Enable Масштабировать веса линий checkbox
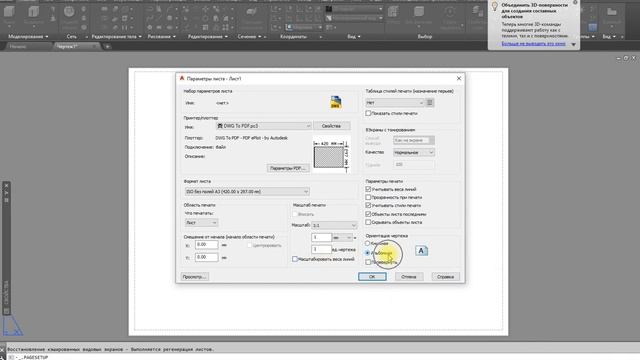The image size is (640, 360). pyautogui.click(x=295, y=259)
